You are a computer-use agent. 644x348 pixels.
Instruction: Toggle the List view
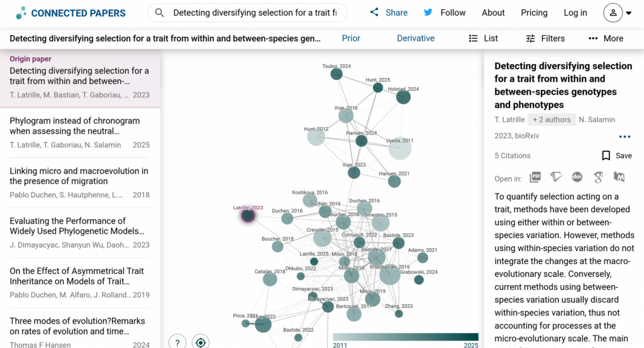coord(483,38)
